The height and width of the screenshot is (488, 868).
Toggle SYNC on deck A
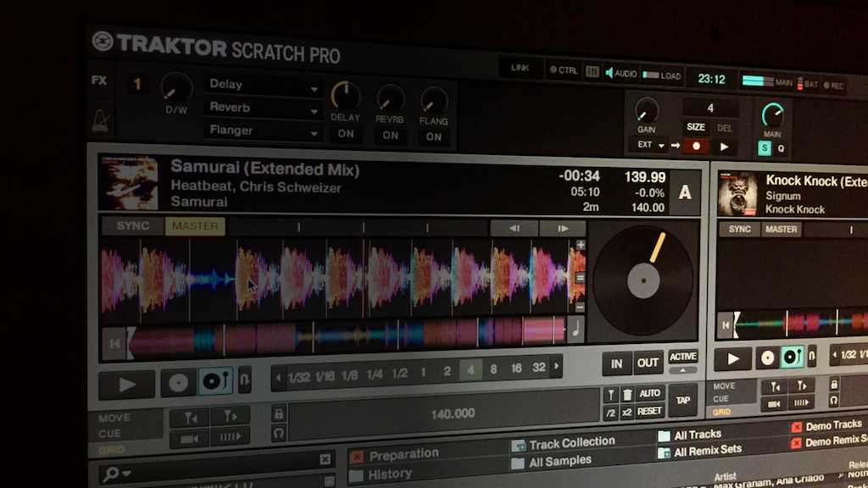pos(133,225)
